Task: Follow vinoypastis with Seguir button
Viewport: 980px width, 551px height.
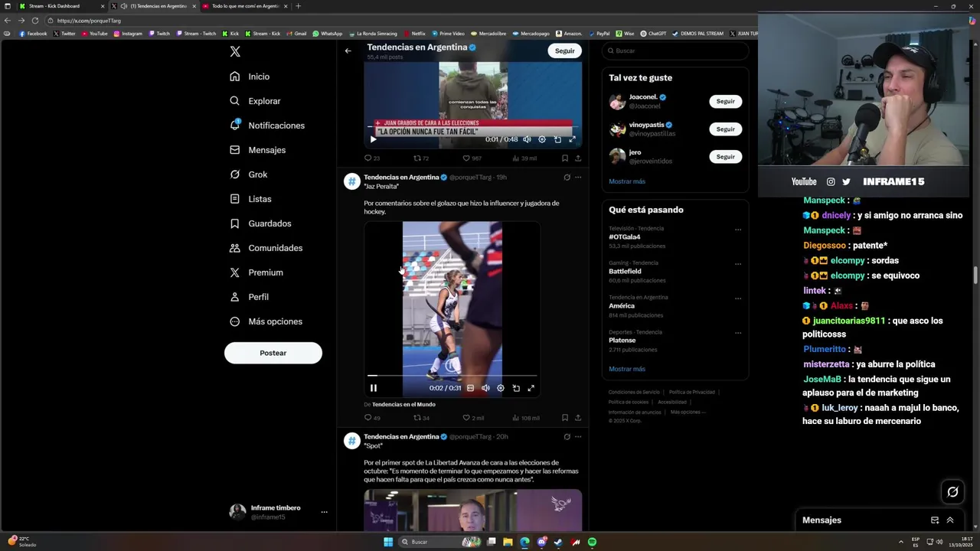Action: [x=726, y=129]
